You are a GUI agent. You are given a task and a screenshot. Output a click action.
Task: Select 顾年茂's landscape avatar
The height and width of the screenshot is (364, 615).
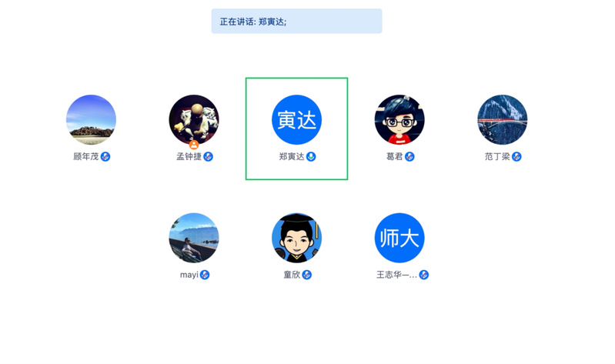click(91, 119)
